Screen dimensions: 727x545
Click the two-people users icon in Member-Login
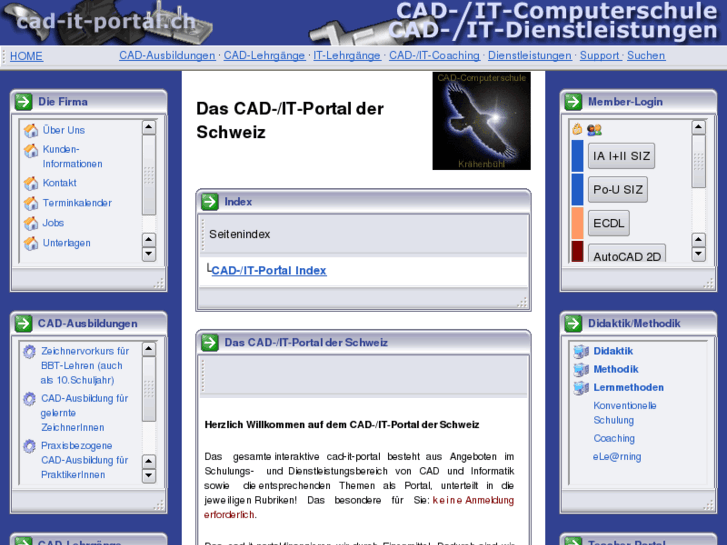pyautogui.click(x=594, y=130)
